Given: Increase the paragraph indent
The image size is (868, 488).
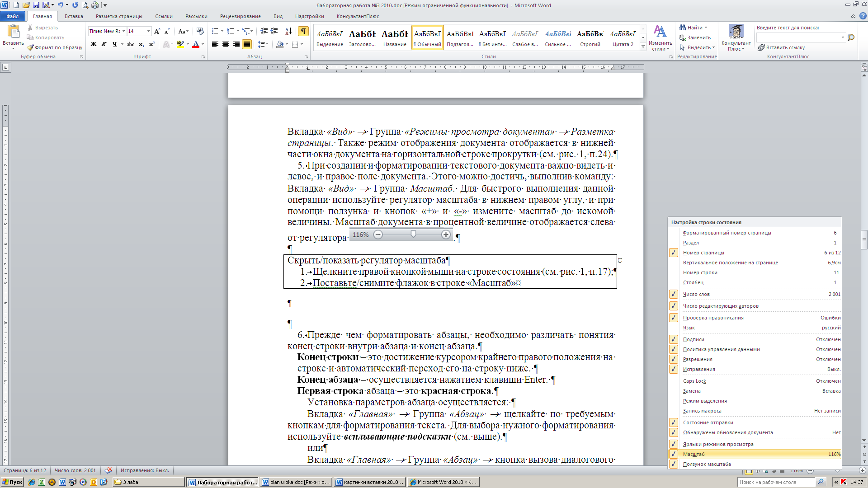Looking at the screenshot, I should pos(274,31).
